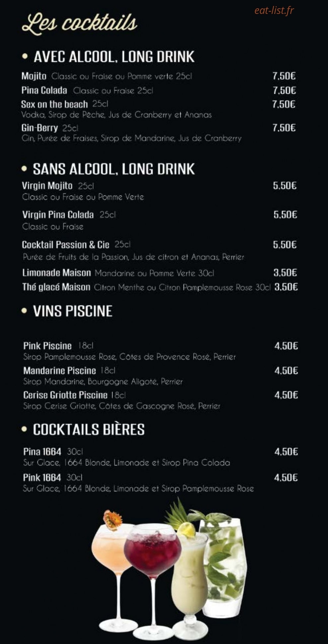Click the Mojito menu item name
The image size is (328, 644).
pos(34,76)
